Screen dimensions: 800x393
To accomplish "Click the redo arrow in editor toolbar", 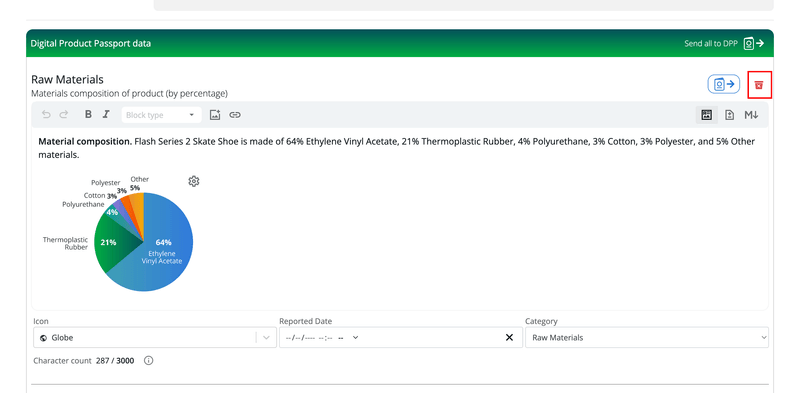I will point(64,115).
